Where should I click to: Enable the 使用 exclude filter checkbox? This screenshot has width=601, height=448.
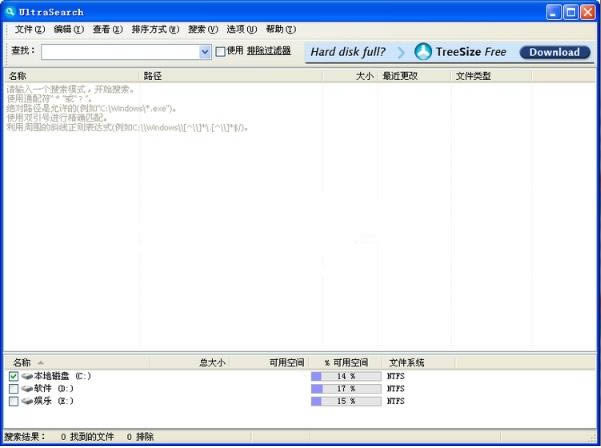pyautogui.click(x=220, y=51)
